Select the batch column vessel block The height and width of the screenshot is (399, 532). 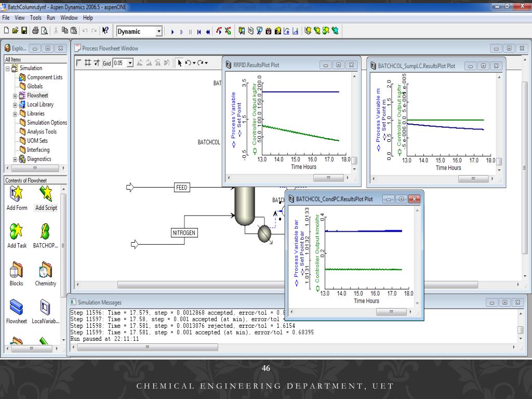tap(245, 205)
